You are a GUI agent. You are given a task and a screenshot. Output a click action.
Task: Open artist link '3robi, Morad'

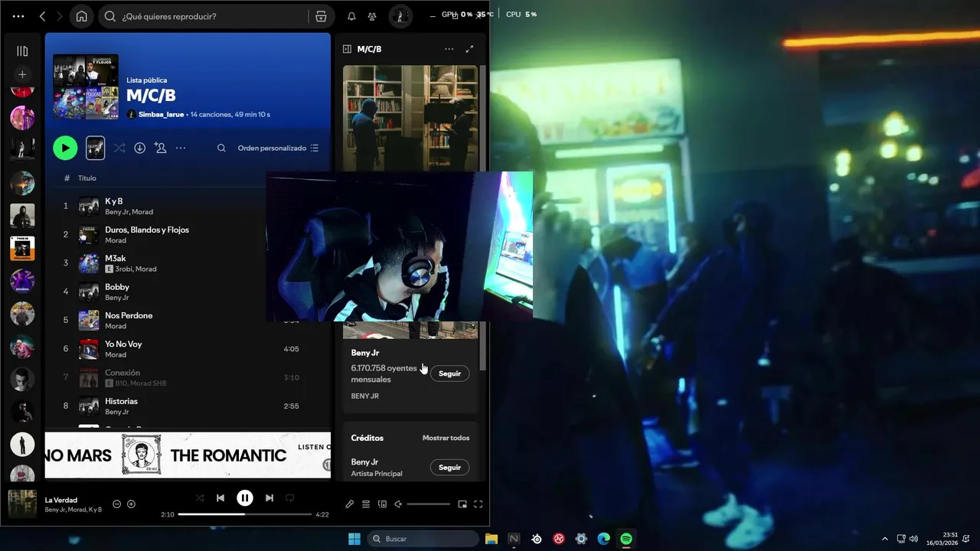tap(136, 269)
